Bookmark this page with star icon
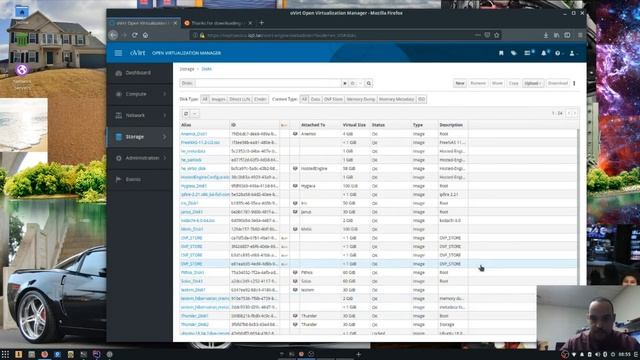 (497, 35)
